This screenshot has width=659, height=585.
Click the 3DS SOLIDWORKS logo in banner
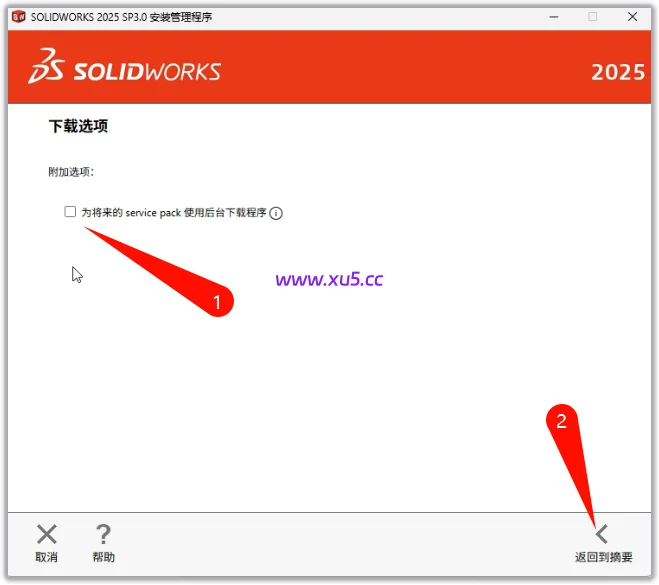pos(124,66)
